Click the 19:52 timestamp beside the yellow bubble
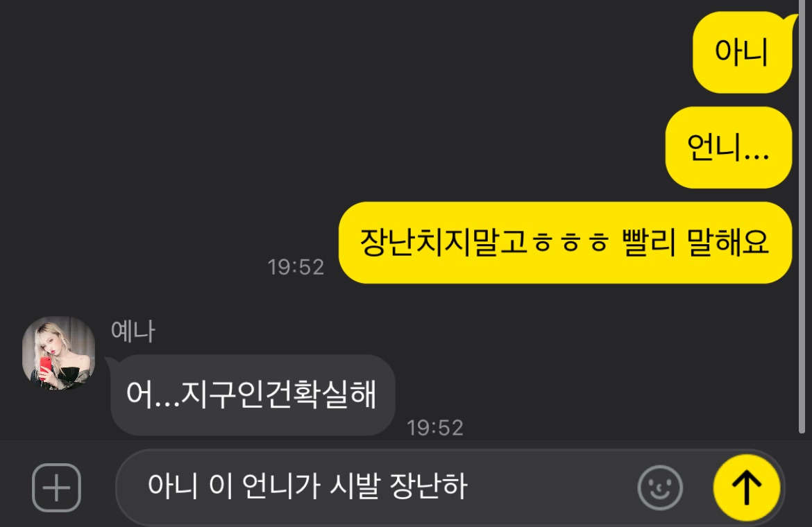The image size is (812, 527). [296, 267]
